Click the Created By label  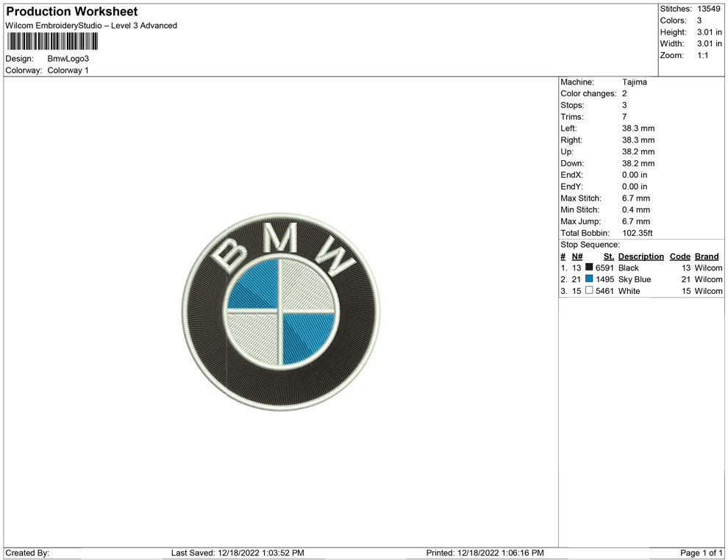click(27, 553)
